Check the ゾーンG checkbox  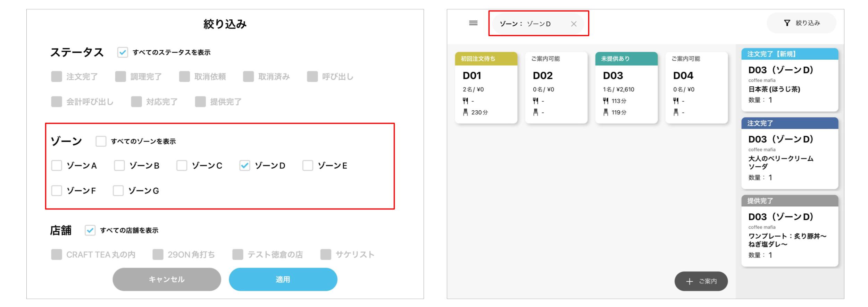click(x=118, y=190)
